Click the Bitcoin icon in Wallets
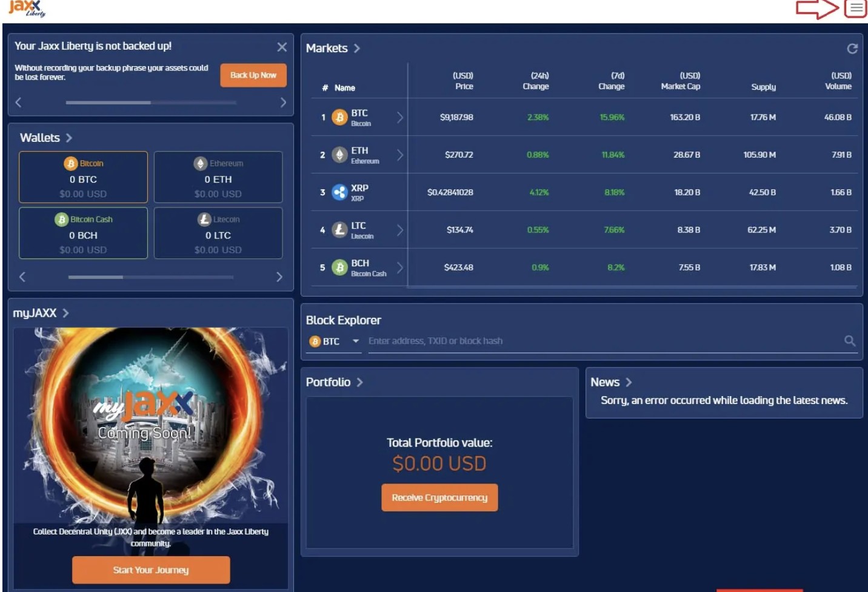Viewport: 868px width, 592px height. click(70, 164)
